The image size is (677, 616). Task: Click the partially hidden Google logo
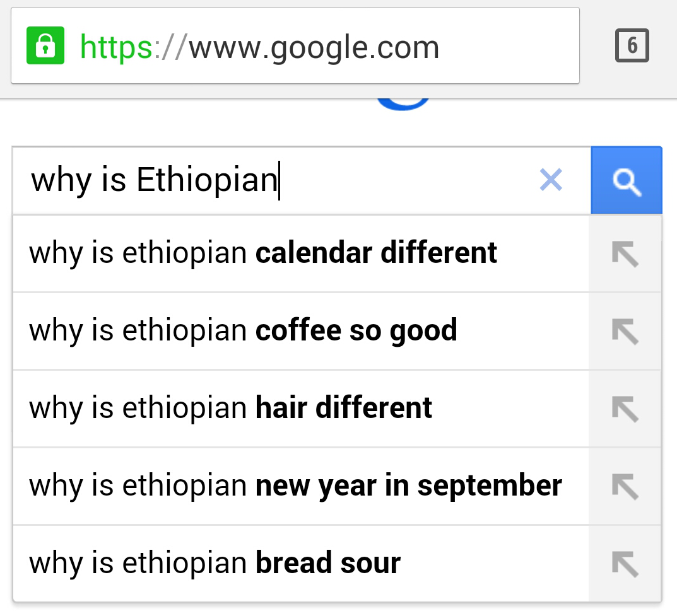pyautogui.click(x=403, y=104)
